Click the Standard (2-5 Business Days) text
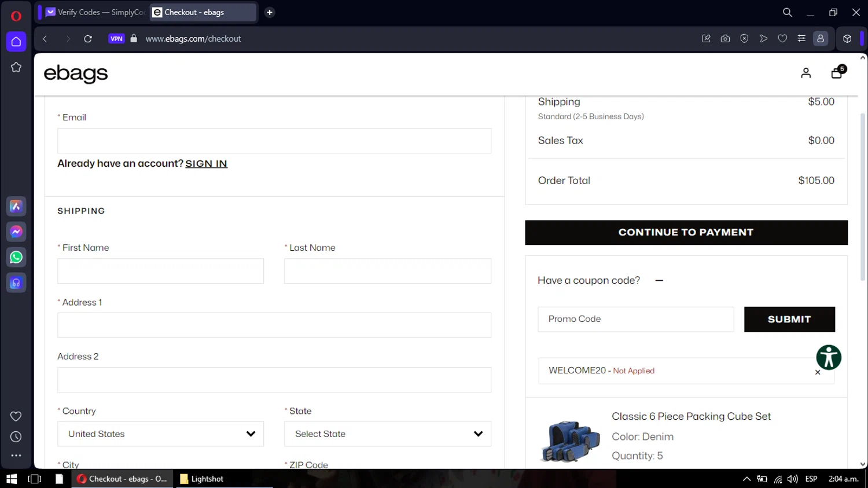Viewport: 868px width, 488px height. pyautogui.click(x=591, y=116)
